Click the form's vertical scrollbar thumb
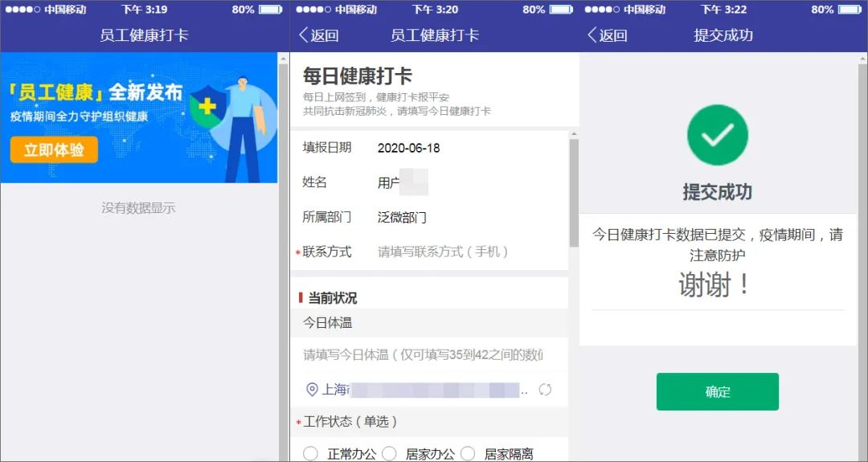The image size is (868, 462). (574, 193)
